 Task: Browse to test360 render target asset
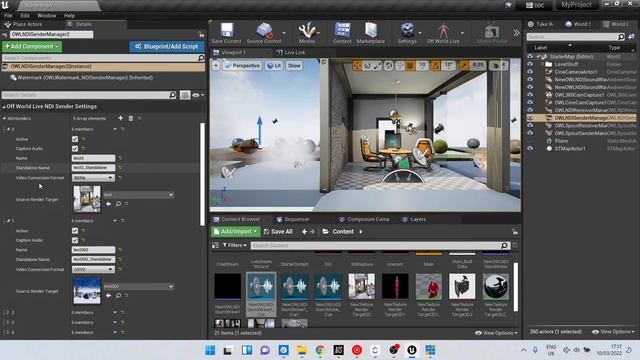coord(118,295)
